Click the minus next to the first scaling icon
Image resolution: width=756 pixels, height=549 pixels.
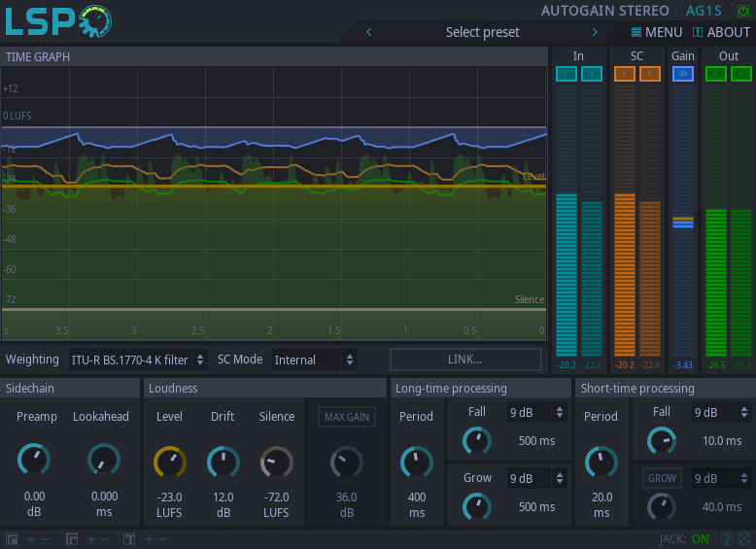coord(45,539)
